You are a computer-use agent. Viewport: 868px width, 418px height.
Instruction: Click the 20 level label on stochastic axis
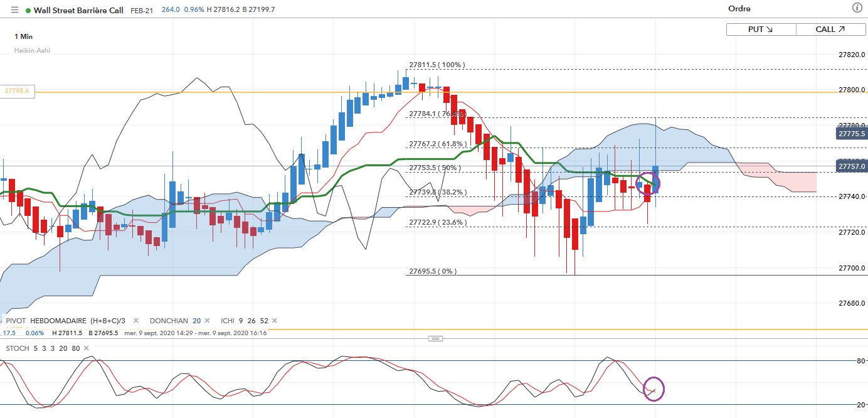[861, 405]
